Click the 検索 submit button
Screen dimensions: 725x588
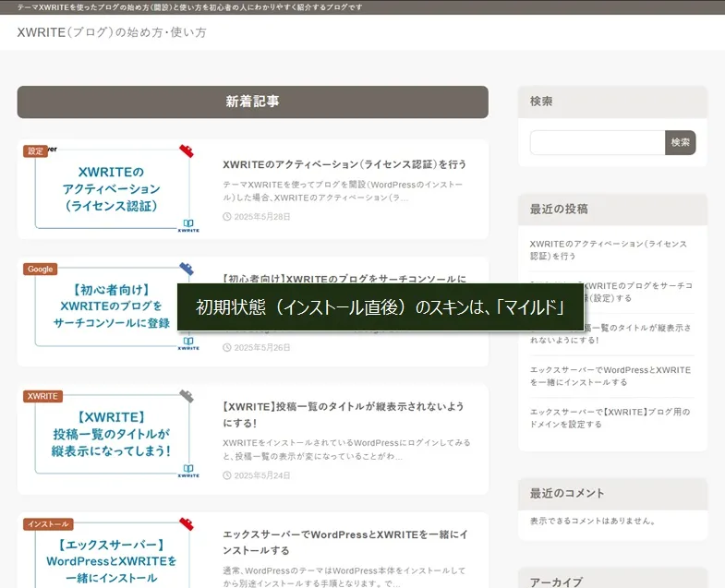pos(680,142)
